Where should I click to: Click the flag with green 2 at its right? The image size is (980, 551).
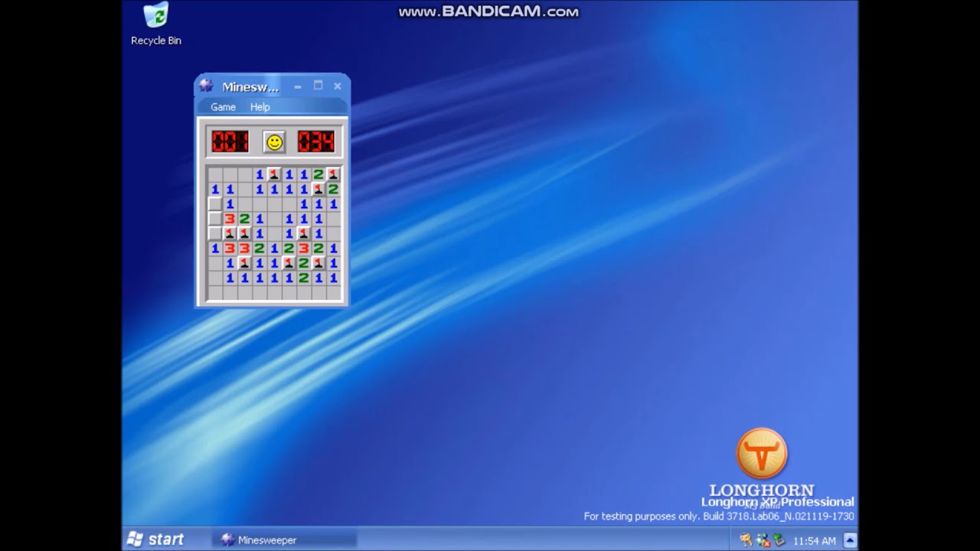click(289, 263)
